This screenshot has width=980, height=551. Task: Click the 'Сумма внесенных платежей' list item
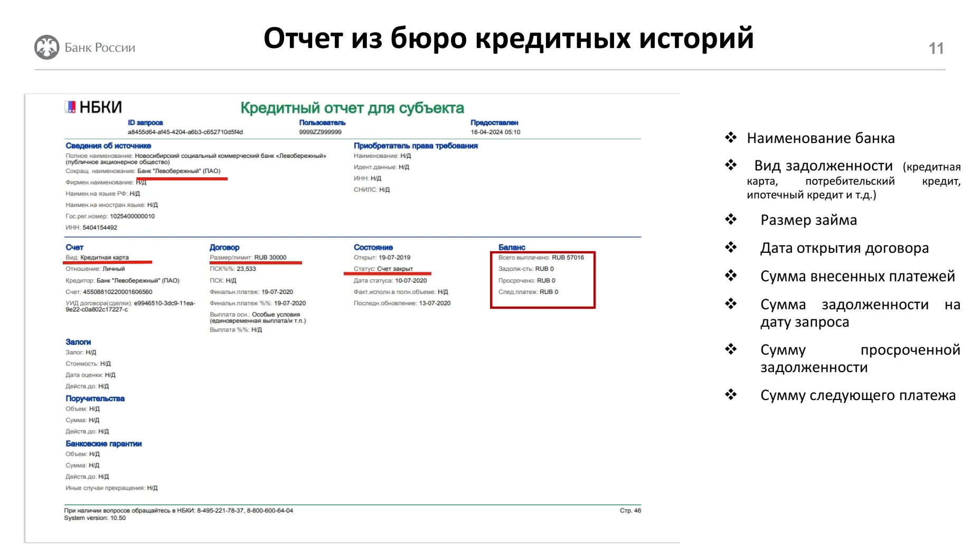pyautogui.click(x=858, y=276)
